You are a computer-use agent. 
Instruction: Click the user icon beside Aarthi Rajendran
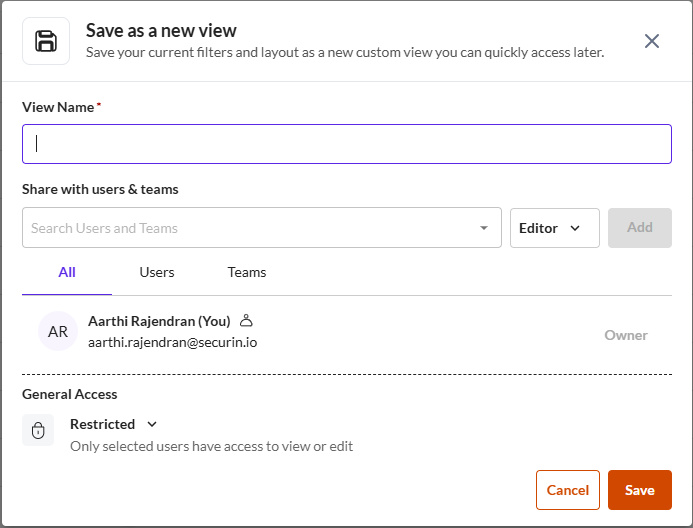tap(246, 320)
